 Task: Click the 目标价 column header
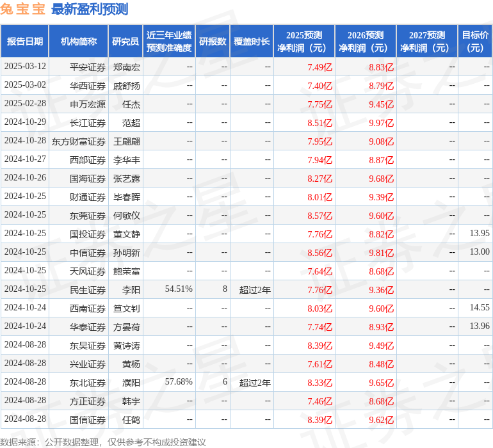click(475, 42)
